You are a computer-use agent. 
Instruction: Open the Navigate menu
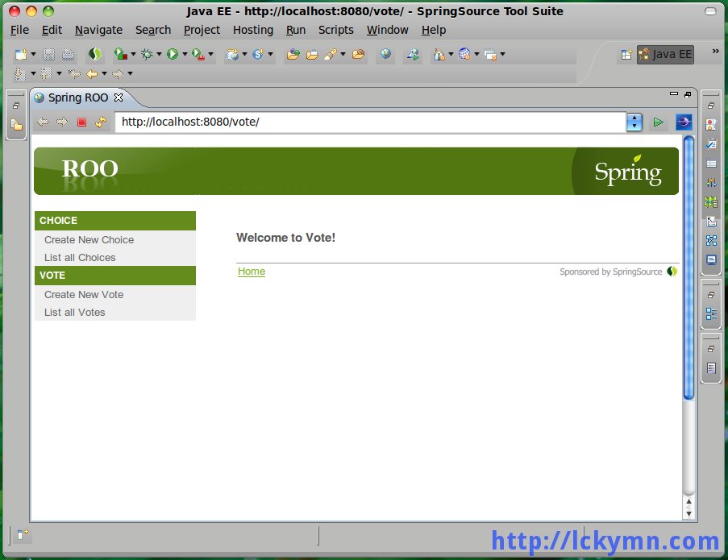[99, 30]
